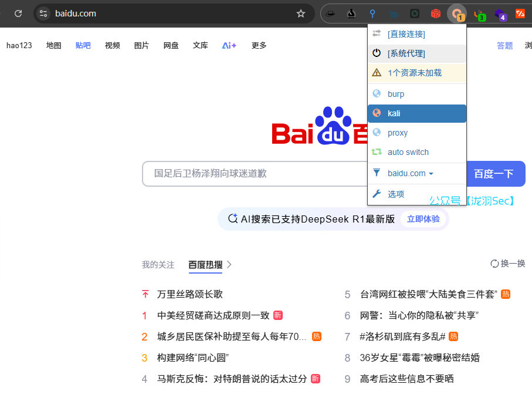Click the 立即体验 button
The height and width of the screenshot is (401, 532).
pyautogui.click(x=423, y=219)
